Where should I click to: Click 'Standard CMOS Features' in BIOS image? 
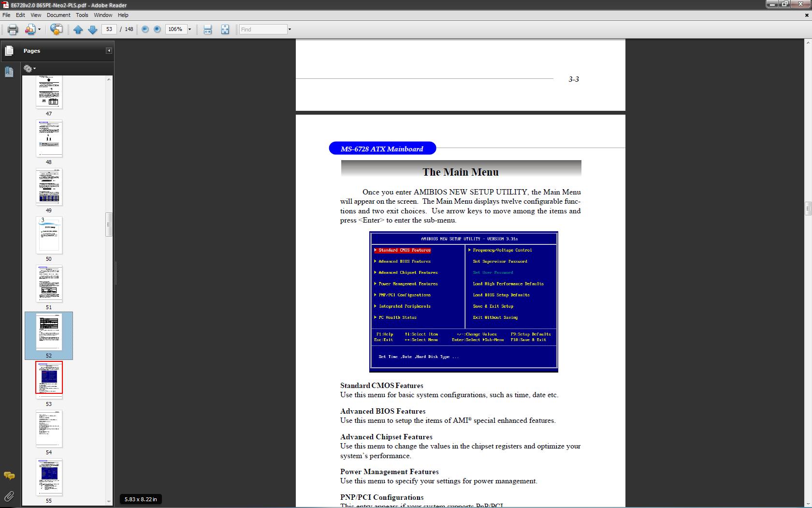tap(404, 250)
